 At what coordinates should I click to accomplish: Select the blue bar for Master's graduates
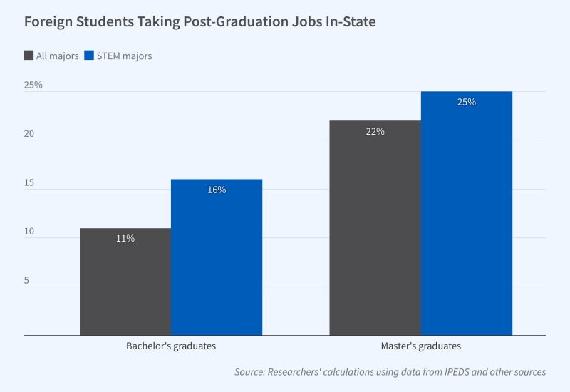tap(467, 221)
